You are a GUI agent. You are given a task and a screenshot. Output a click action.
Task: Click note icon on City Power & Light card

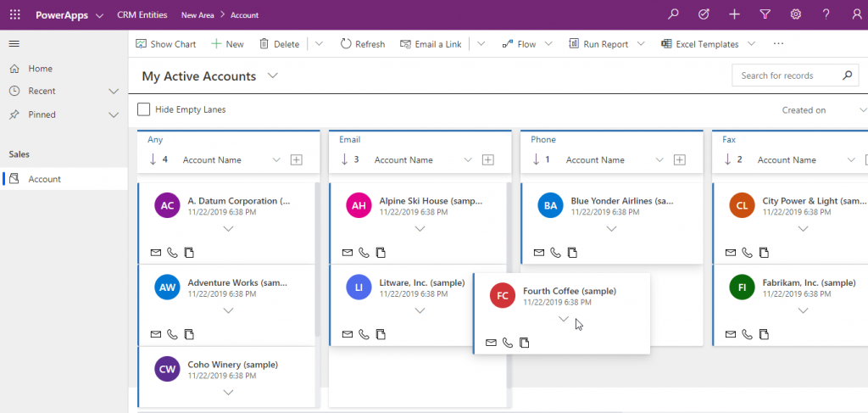pyautogui.click(x=764, y=253)
